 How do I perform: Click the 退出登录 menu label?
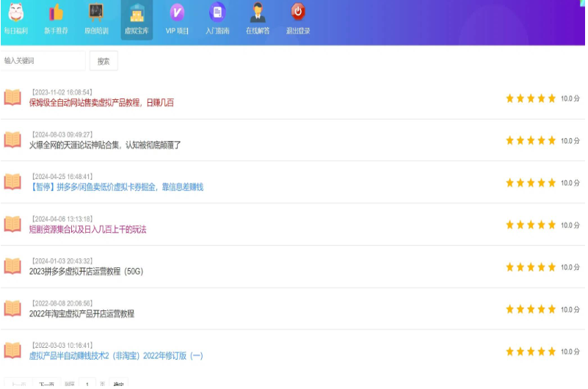[x=298, y=31]
